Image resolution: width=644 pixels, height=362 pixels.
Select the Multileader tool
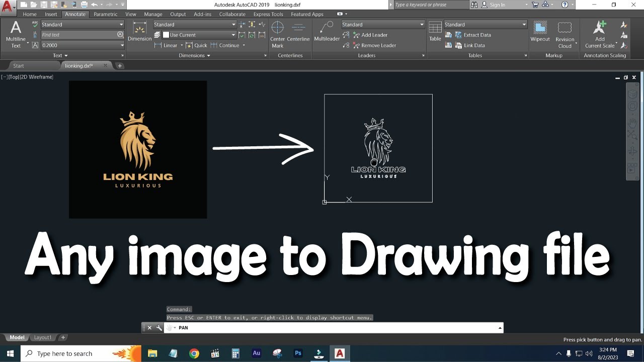point(327,32)
